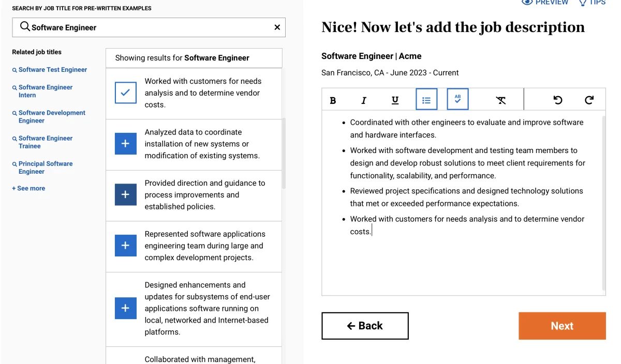Screen dimensions: 621x364
Task: Toggle bulleted list formatting
Action: click(x=426, y=99)
